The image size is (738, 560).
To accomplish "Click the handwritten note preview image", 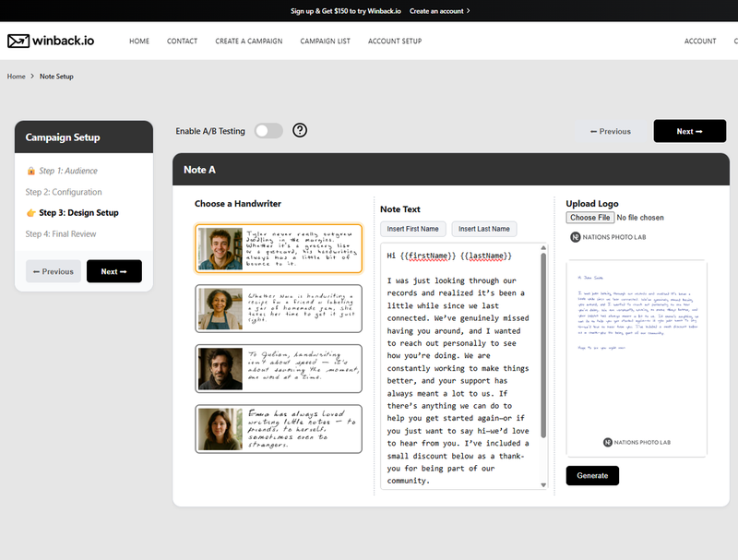I will 637,358.
